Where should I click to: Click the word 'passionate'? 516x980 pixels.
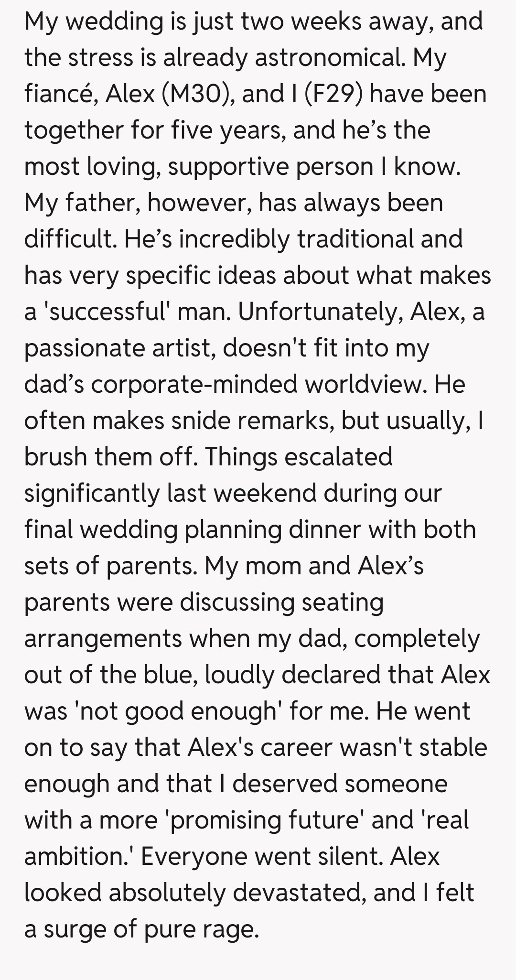click(x=84, y=348)
